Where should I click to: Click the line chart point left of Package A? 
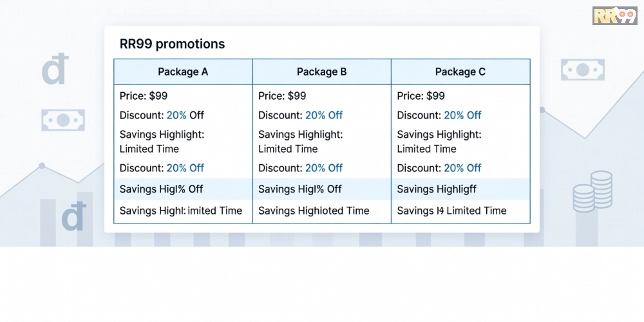[x=42, y=166]
